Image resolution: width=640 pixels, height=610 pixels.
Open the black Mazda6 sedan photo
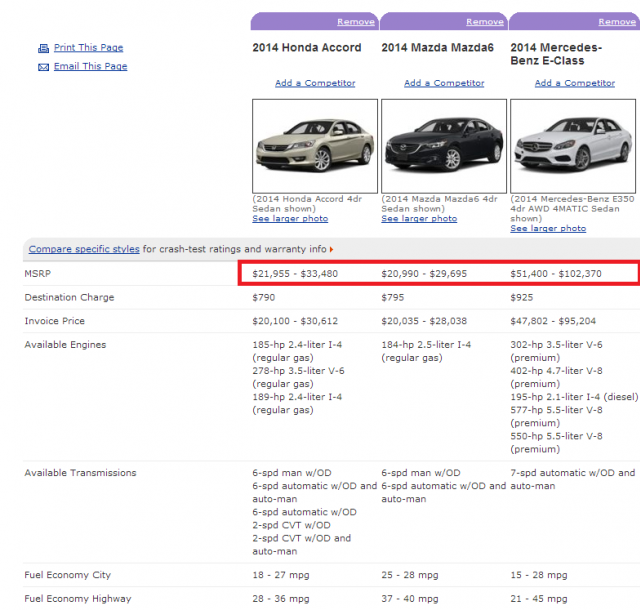(x=444, y=146)
